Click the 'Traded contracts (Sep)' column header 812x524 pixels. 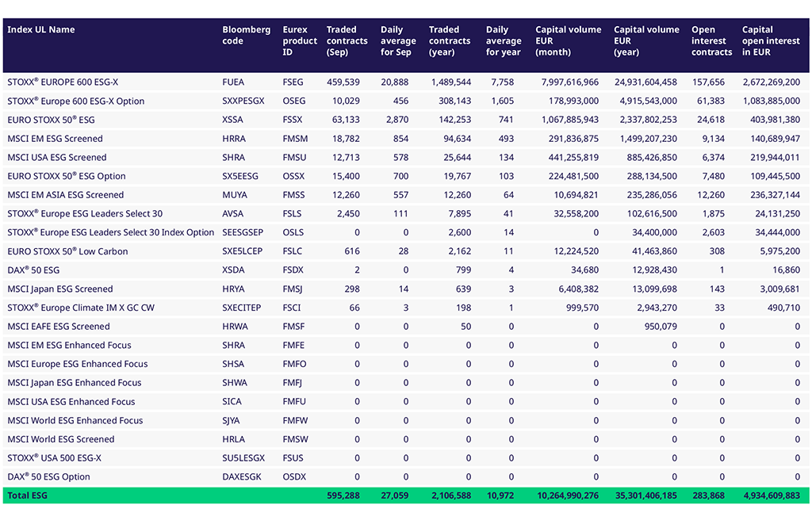point(347,41)
